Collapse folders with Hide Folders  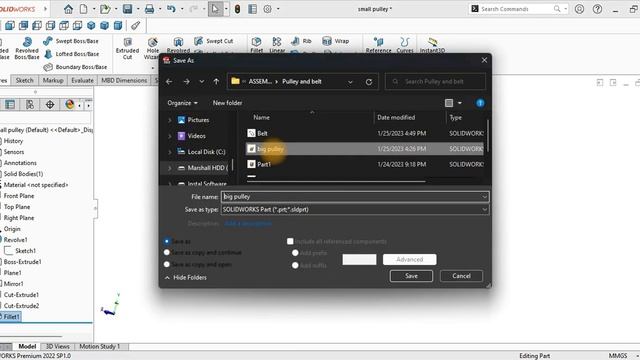click(x=186, y=278)
